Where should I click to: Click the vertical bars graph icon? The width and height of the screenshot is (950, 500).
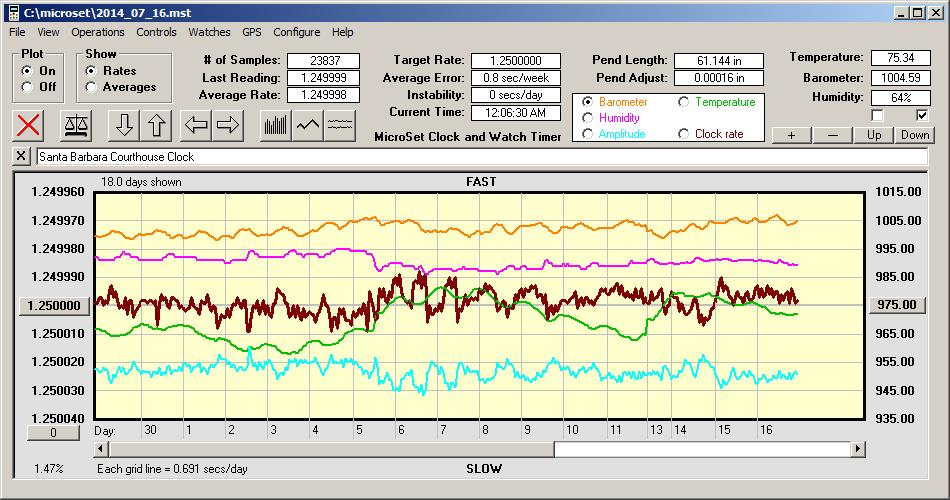click(x=276, y=125)
